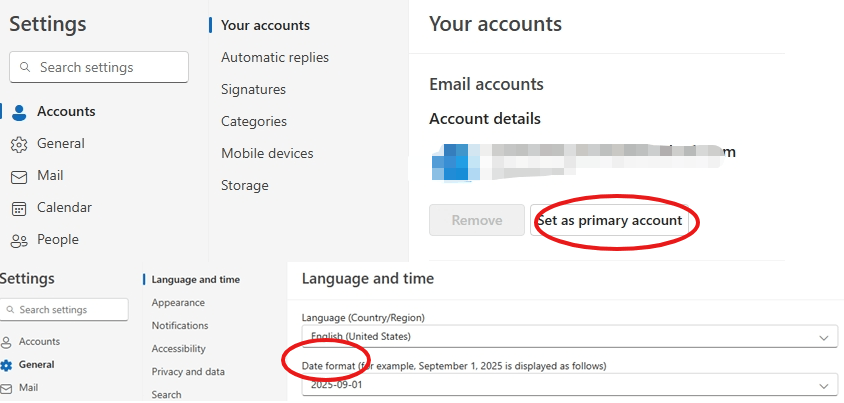Select Automatic replies in the menu
The width and height of the screenshot is (844, 403).
[x=274, y=57]
